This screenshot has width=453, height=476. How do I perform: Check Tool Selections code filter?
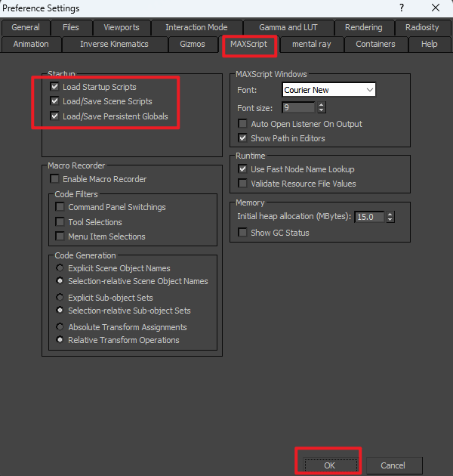pos(60,221)
